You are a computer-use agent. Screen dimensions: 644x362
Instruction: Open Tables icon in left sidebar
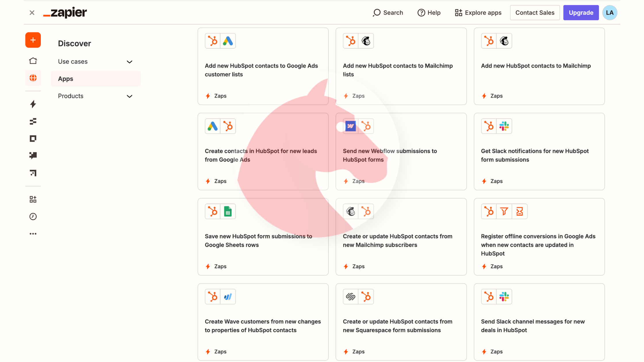click(x=33, y=122)
